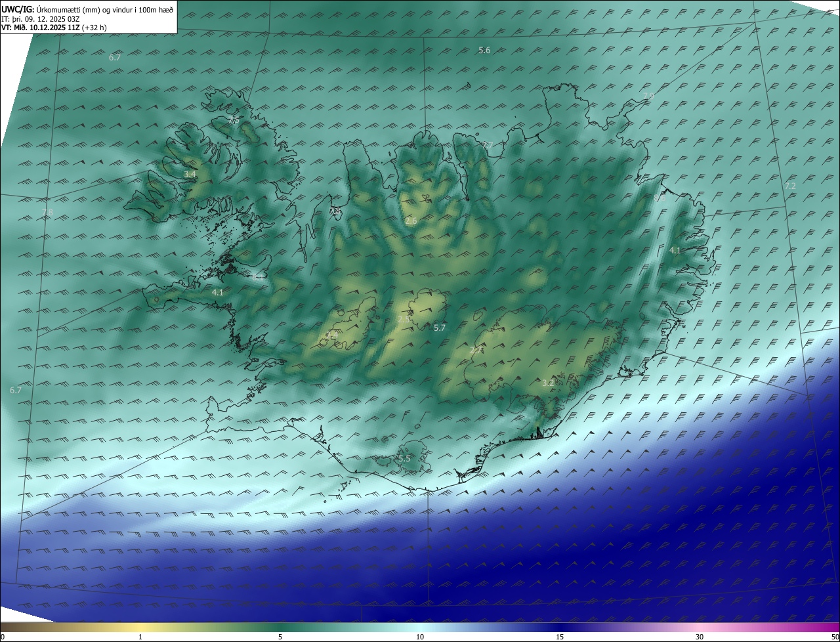
Task: Click the 7.5 value on the map
Action: point(234,119)
